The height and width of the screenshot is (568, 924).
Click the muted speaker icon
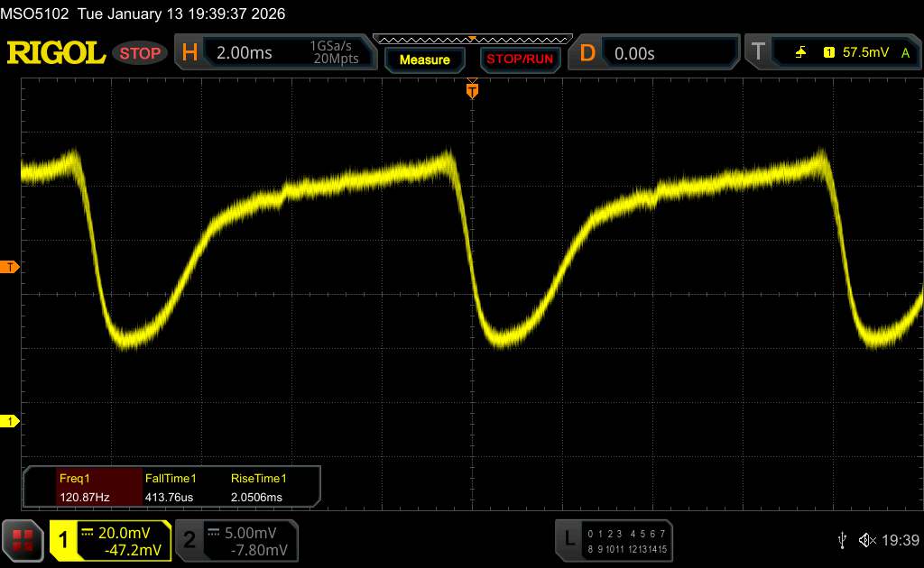(x=867, y=539)
